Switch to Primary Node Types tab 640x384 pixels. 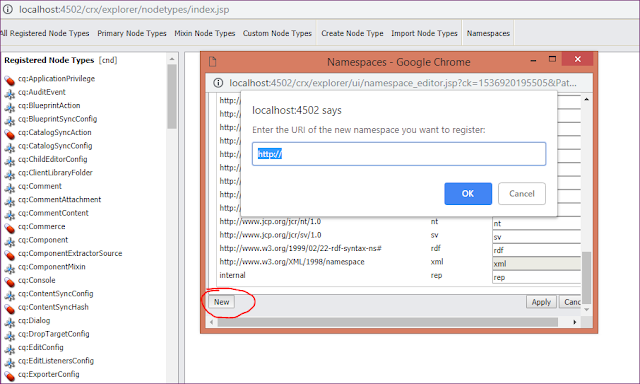pyautogui.click(x=132, y=33)
